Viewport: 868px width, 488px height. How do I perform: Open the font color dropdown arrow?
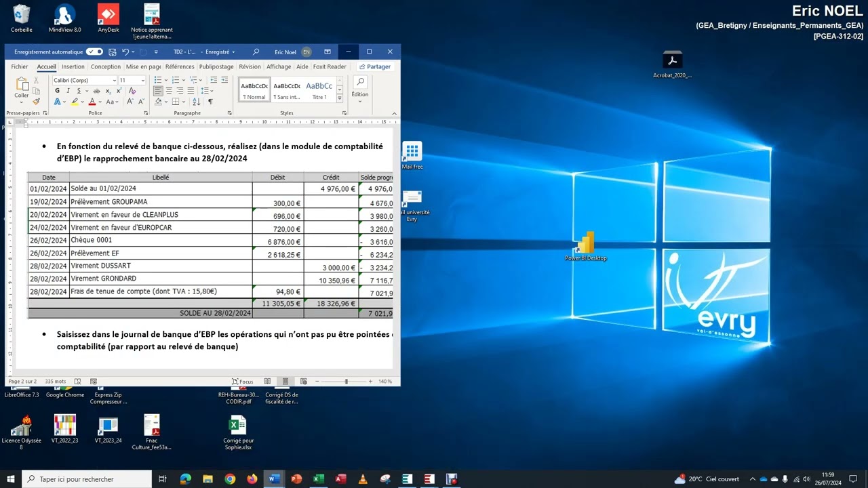pos(100,102)
